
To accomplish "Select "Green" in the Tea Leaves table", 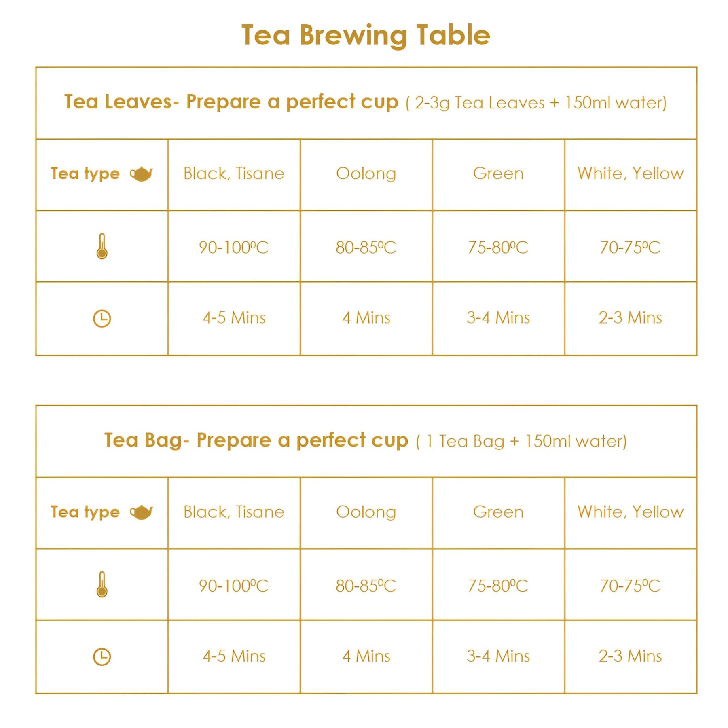I will pyautogui.click(x=498, y=174).
